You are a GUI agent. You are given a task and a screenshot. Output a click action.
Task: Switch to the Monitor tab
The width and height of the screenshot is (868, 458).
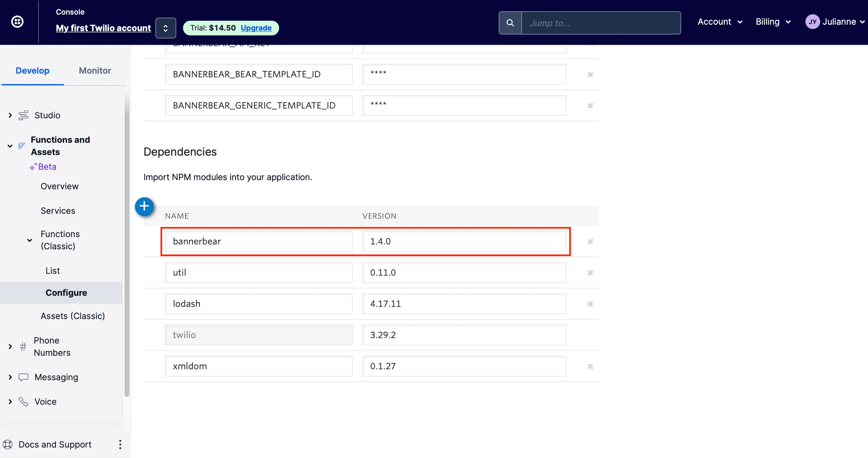pyautogui.click(x=95, y=70)
